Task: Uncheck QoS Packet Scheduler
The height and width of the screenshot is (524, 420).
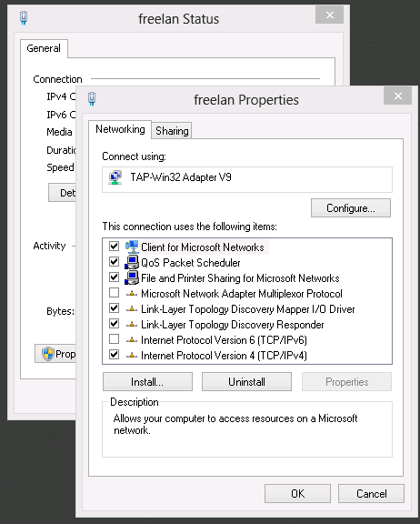Action: 115,262
